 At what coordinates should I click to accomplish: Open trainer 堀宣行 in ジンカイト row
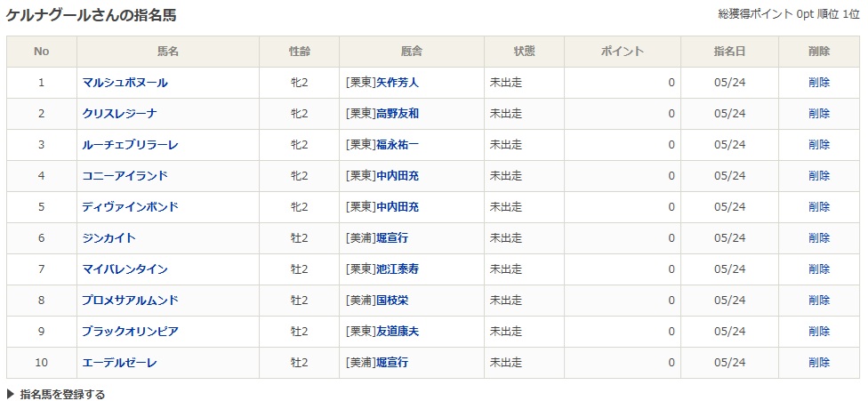pos(392,237)
